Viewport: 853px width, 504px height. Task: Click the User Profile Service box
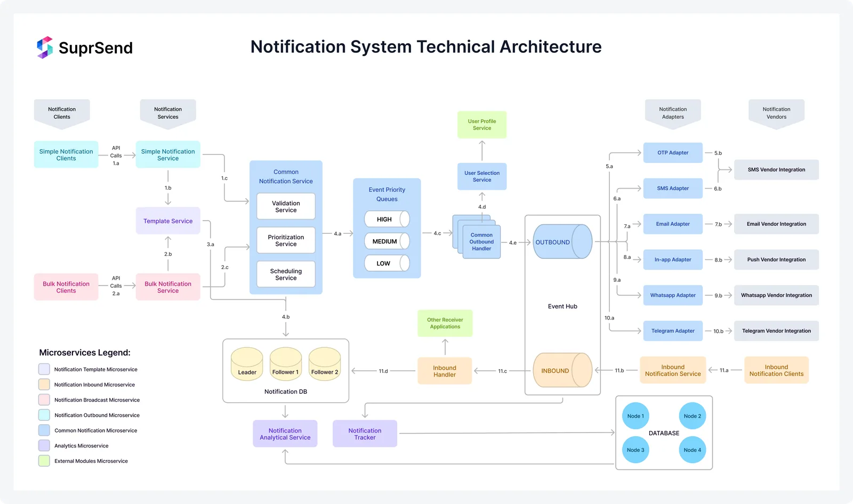[x=482, y=125]
